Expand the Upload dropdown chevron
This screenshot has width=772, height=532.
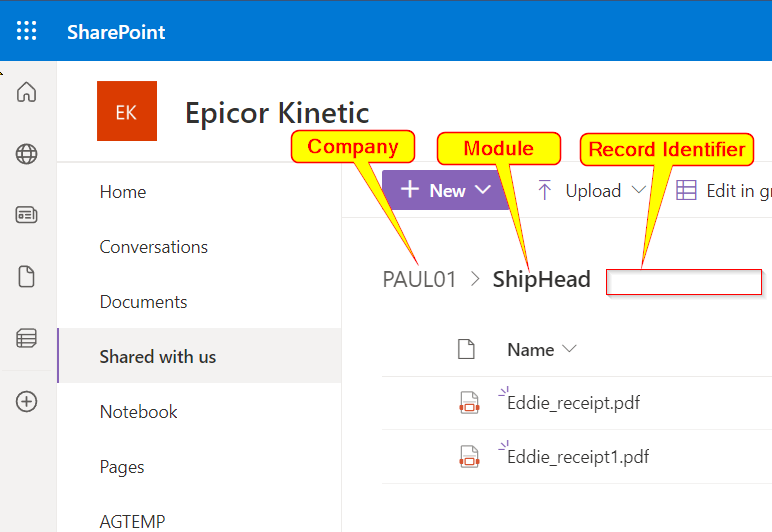point(639,189)
